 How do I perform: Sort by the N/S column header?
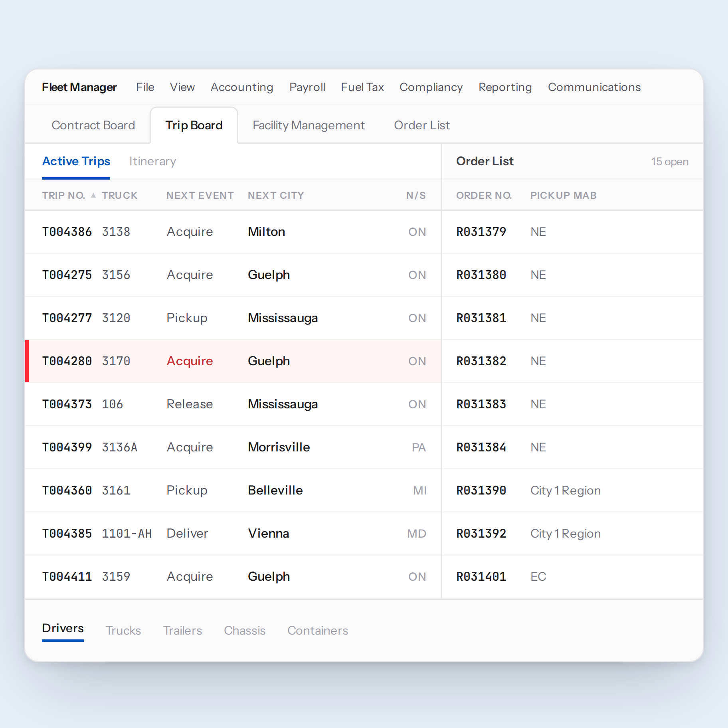416,195
